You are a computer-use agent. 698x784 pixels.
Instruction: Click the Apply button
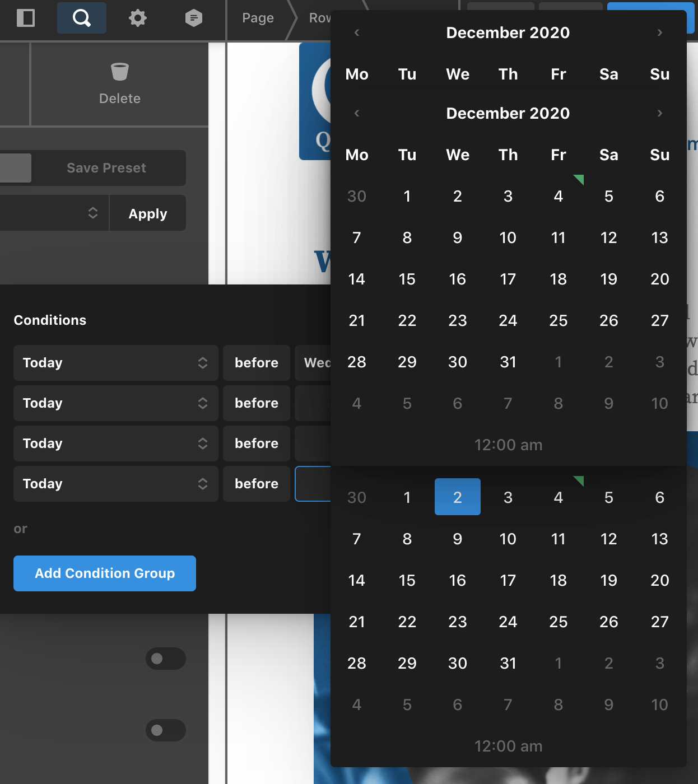(148, 214)
